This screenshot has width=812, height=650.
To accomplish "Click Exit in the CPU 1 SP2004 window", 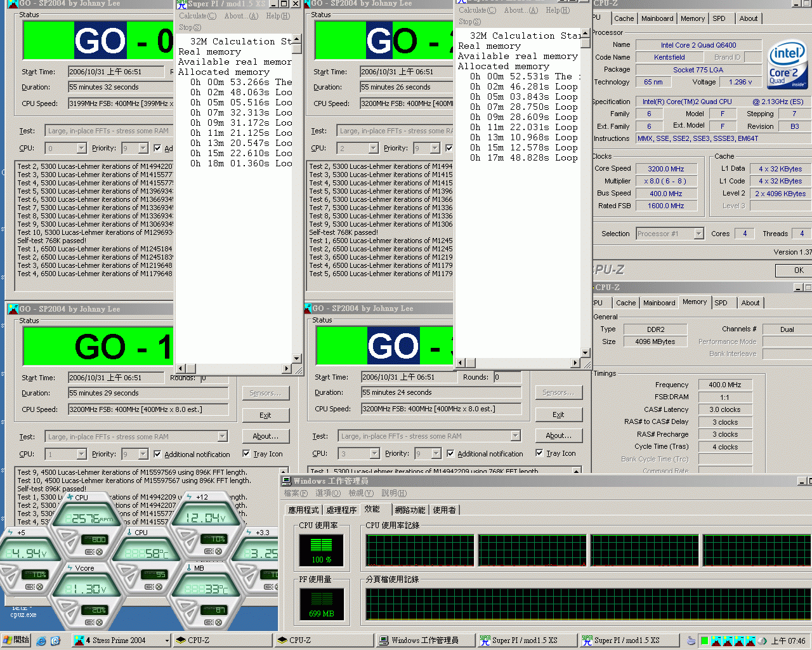I will (x=265, y=415).
